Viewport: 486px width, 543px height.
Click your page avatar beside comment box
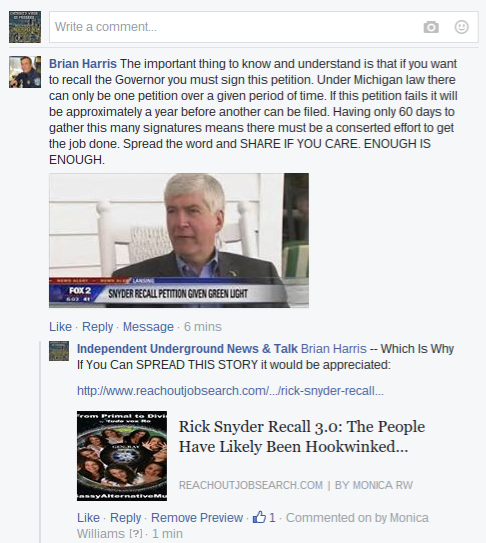coord(25,27)
